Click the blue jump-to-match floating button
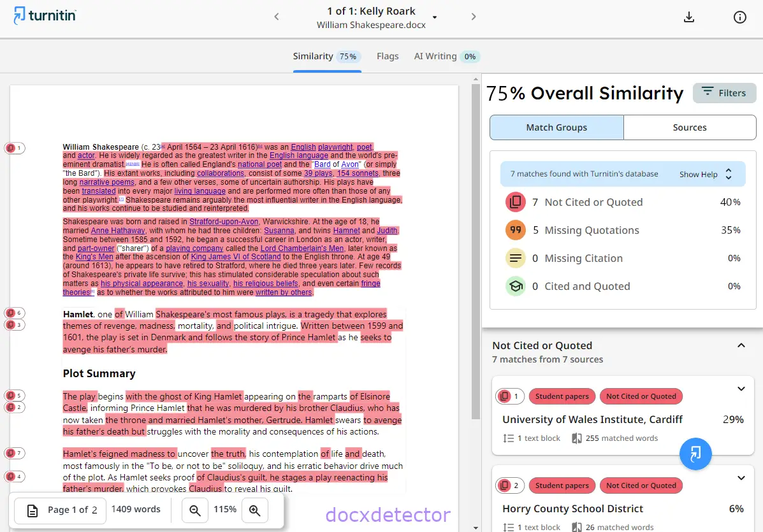This screenshot has height=532, width=763. click(x=695, y=454)
